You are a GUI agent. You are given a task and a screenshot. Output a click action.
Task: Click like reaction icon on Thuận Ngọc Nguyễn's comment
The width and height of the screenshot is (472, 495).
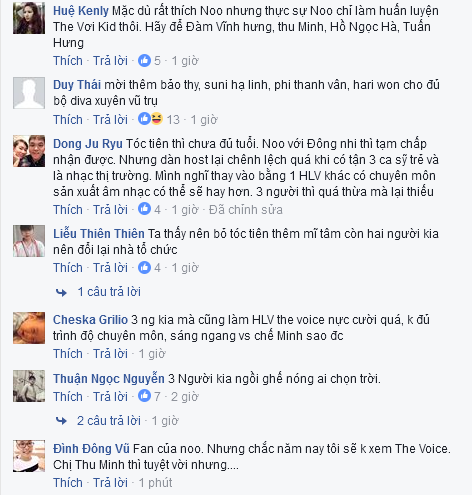[144, 396]
